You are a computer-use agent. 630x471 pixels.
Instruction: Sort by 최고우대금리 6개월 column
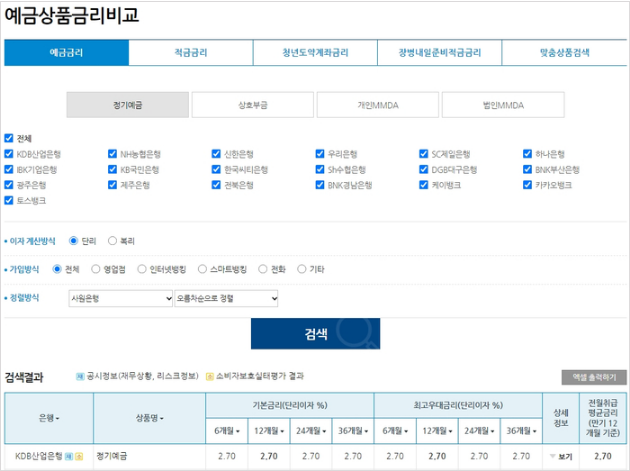pyautogui.click(x=395, y=431)
